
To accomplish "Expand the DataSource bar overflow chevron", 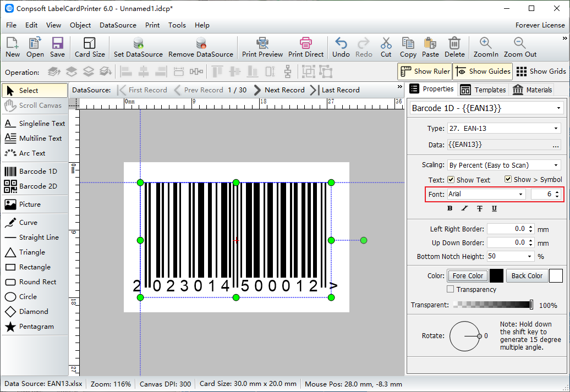I will coord(400,87).
